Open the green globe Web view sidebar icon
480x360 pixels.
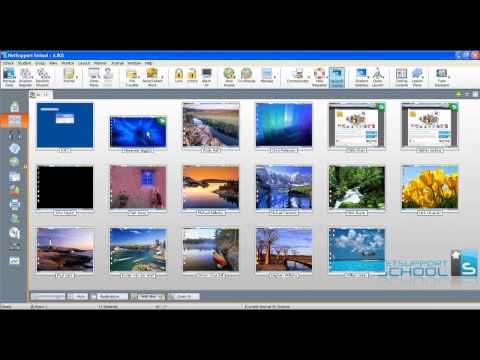[14, 162]
